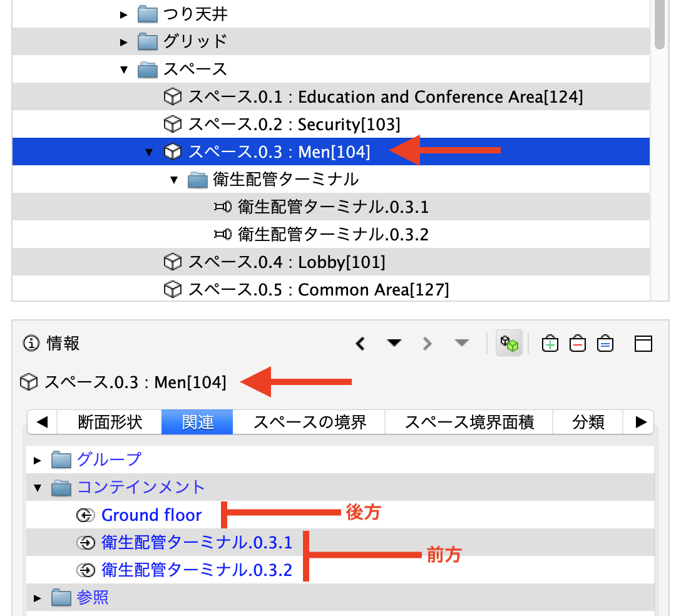Collapse the スペース folder
681x616 pixels.
(x=124, y=69)
